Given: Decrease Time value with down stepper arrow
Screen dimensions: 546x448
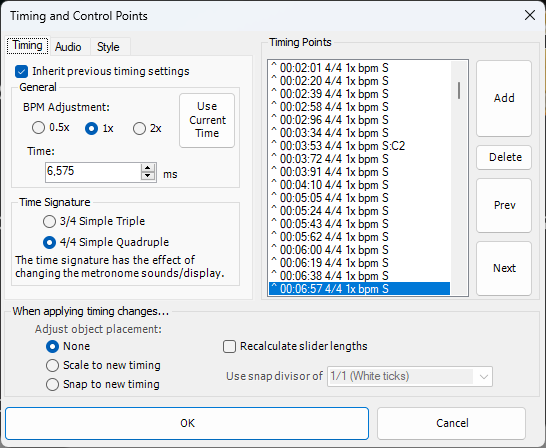Looking at the screenshot, I should (x=148, y=176).
